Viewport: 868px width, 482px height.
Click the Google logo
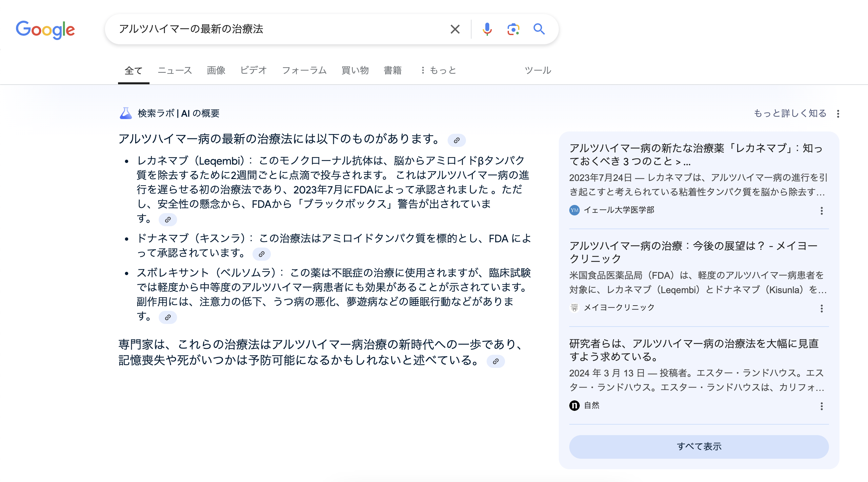point(46,30)
